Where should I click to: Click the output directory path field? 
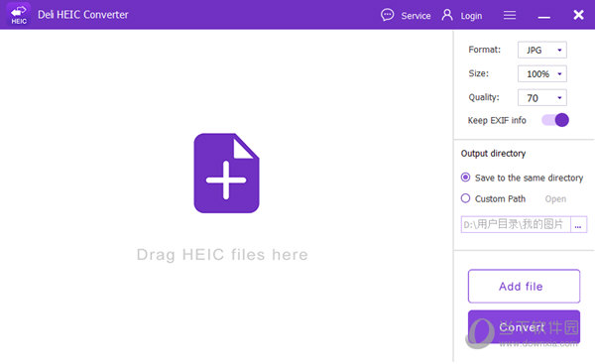pyautogui.click(x=516, y=224)
